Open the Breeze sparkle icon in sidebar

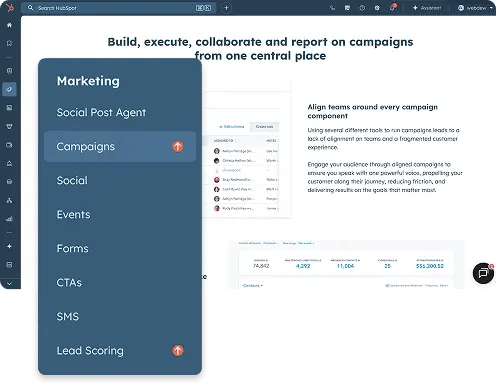9,246
